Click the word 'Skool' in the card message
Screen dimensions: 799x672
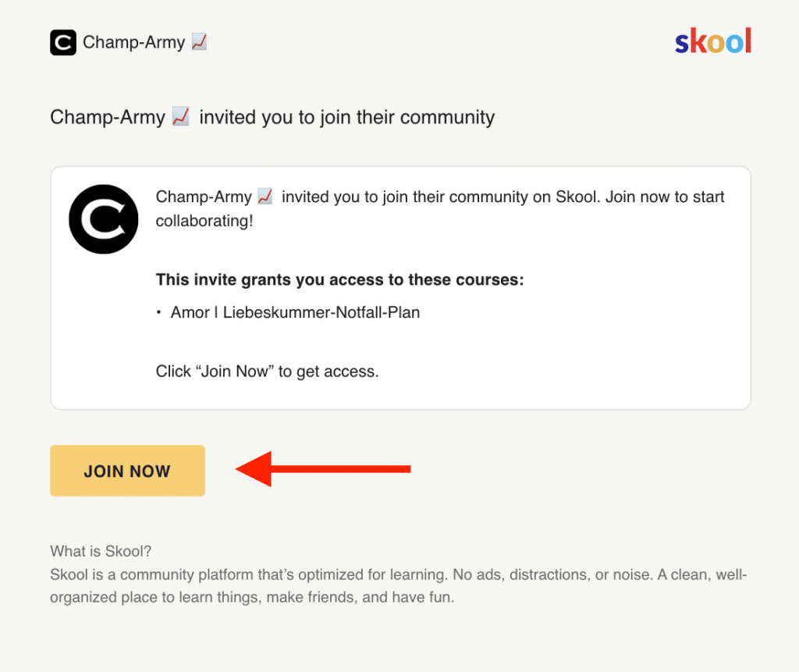point(576,197)
